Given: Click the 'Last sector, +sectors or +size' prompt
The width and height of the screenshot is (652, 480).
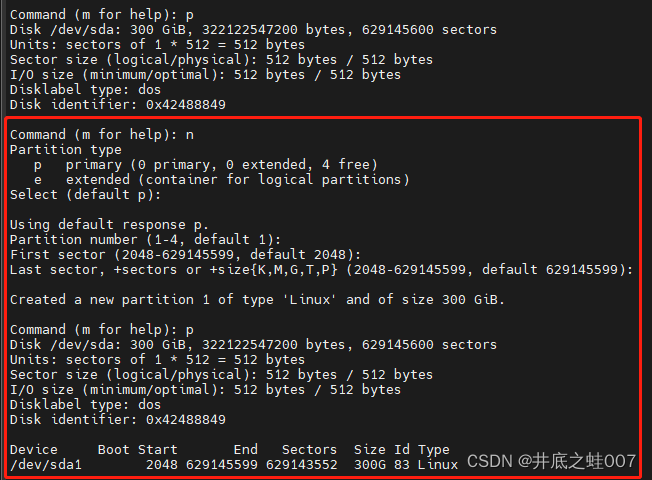Looking at the screenshot, I should pos(321,270).
